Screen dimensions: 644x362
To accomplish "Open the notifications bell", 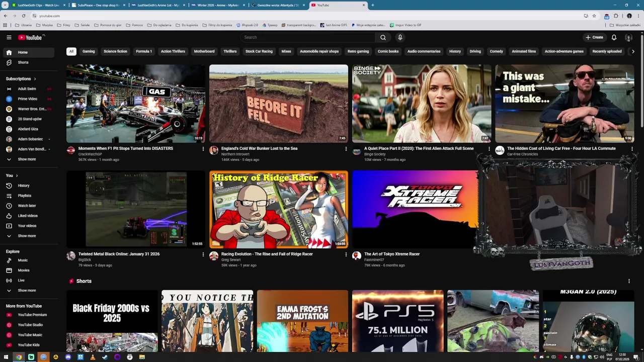I will click(614, 37).
